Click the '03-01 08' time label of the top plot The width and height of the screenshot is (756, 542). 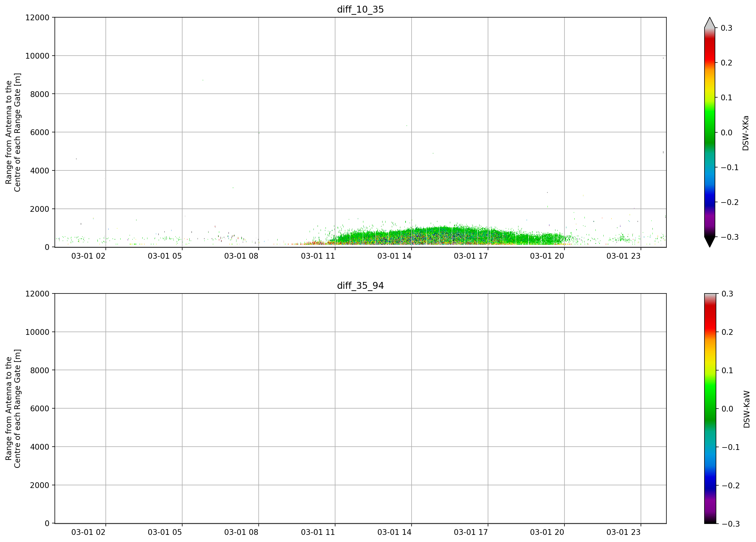(241, 256)
